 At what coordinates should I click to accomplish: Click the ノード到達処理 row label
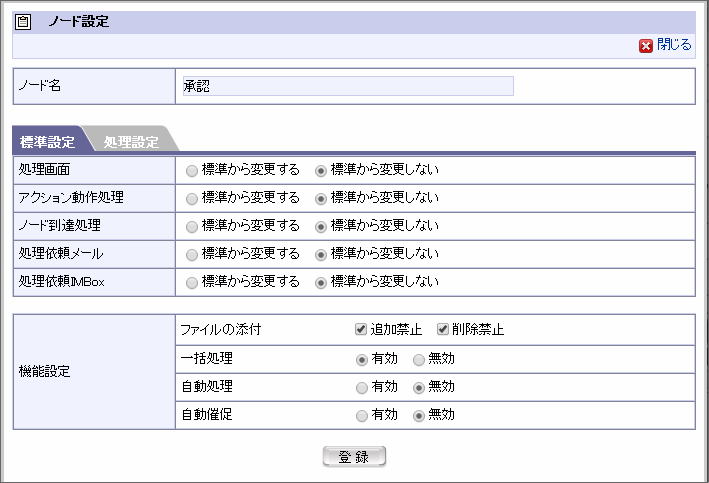point(60,226)
